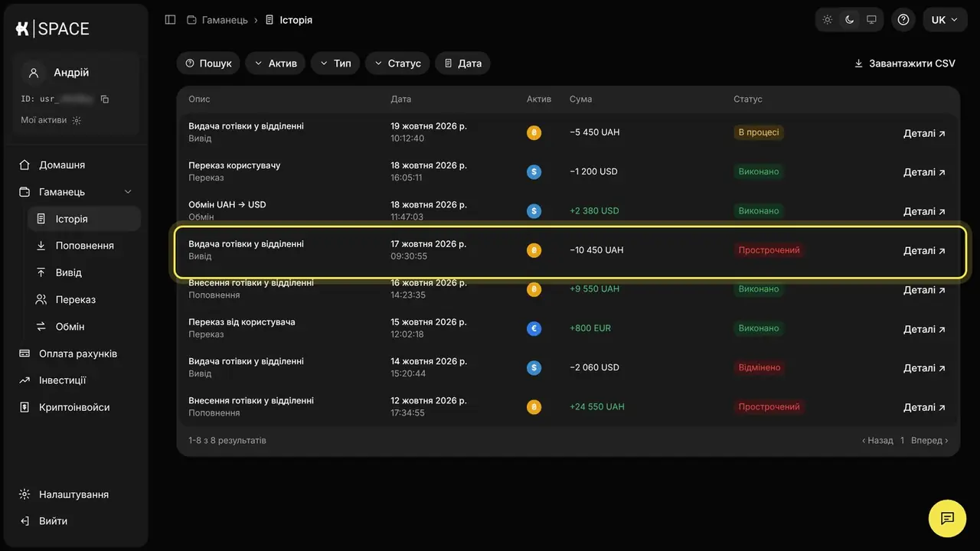Screen dimensions: 980x551
Task: Collapse the Гаманець sidebar section chevron
Action: pos(128,192)
